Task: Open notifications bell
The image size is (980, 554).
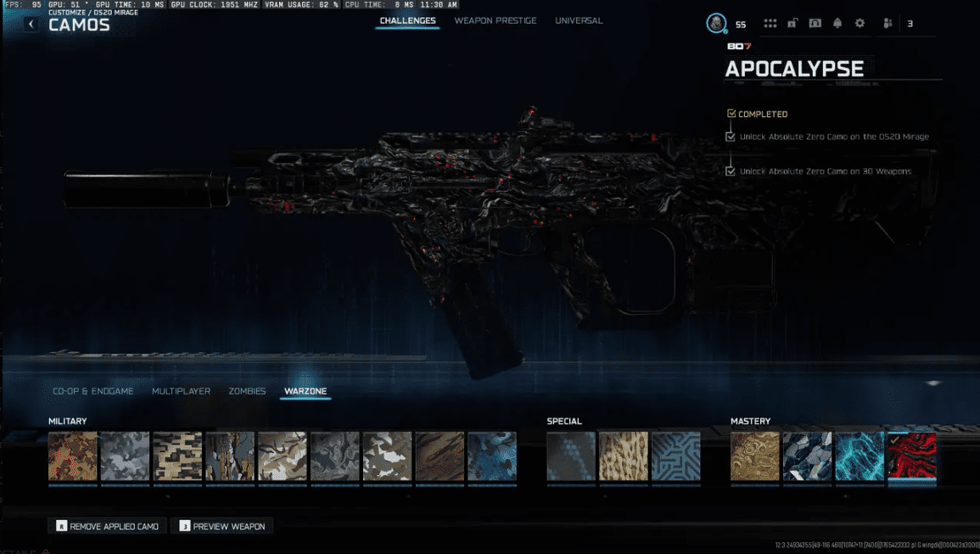Action: coord(837,24)
